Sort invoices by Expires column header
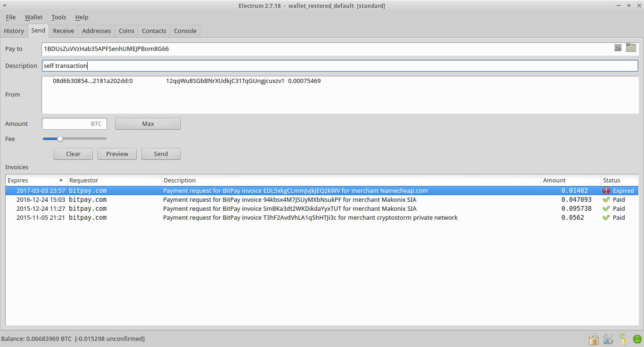Image resolution: width=644 pixels, height=347 pixels. click(36, 181)
